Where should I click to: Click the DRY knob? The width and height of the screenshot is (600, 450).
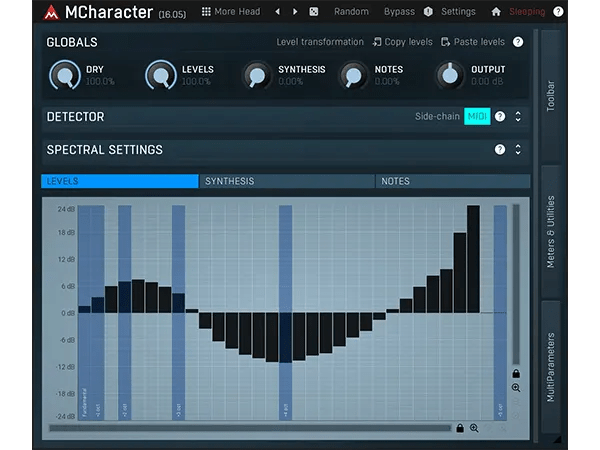click(x=65, y=75)
